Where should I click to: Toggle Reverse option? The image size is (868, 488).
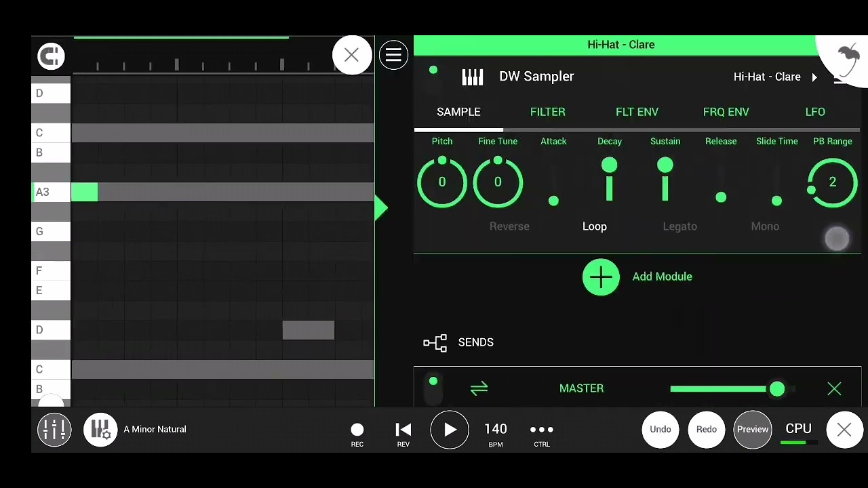509,226
